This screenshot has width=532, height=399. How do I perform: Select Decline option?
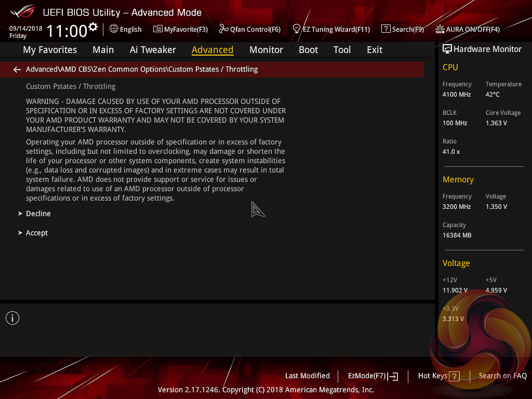tap(38, 214)
